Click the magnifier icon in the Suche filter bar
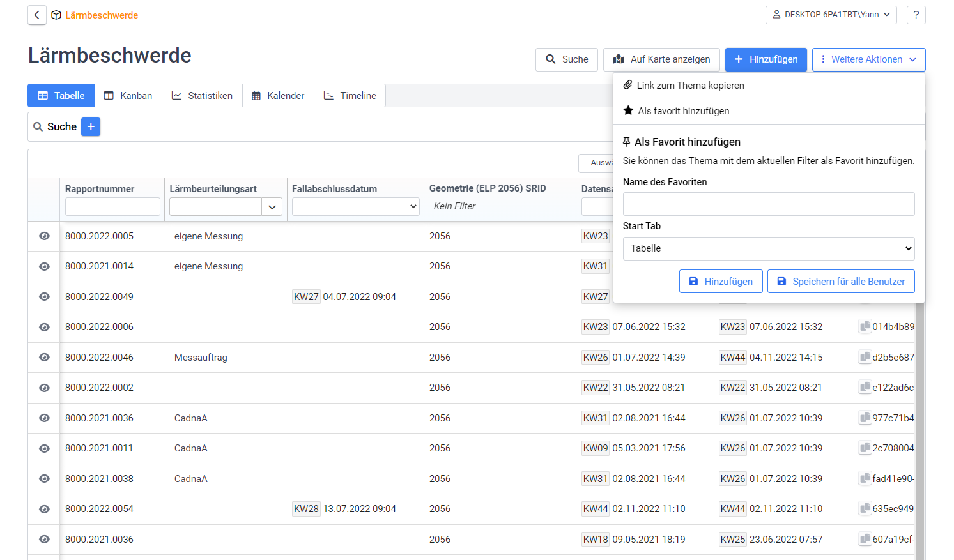This screenshot has width=954, height=560. 38,127
